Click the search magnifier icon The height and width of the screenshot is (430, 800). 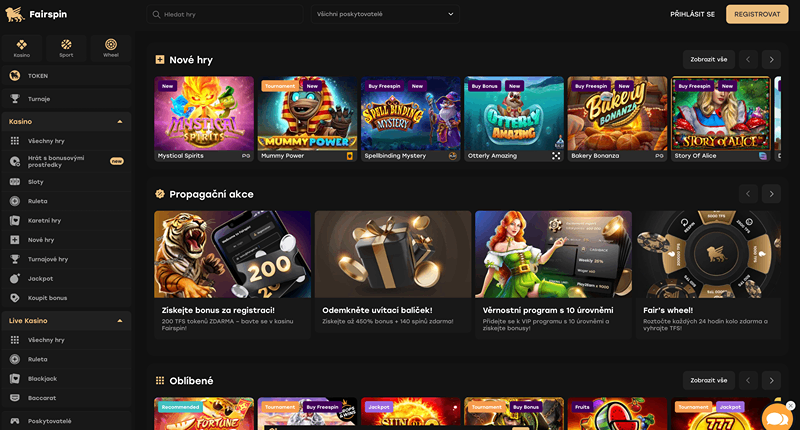tap(157, 14)
